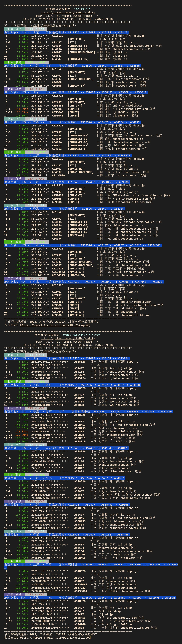The image size is (182, 644).
Task: Click the [CHINANET-HN] network label
Action: click(78, 59)
